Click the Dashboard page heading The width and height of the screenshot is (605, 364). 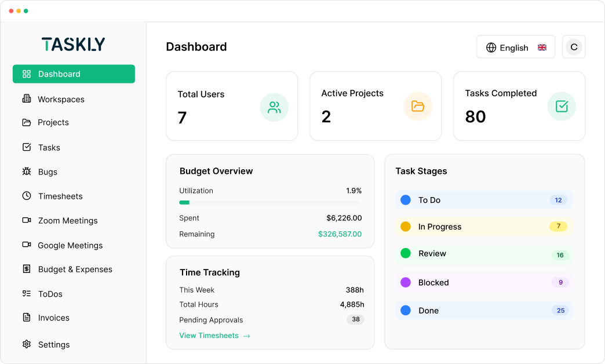[196, 47]
